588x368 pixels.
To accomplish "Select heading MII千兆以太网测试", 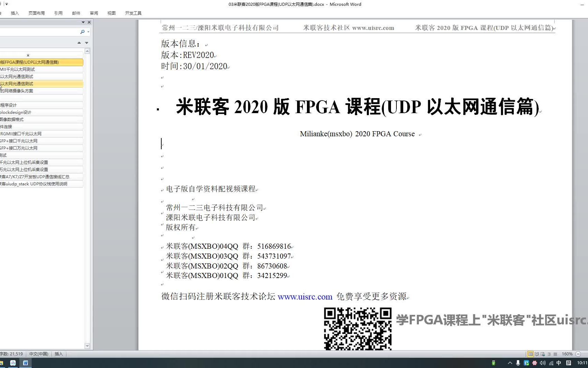I will (42, 69).
